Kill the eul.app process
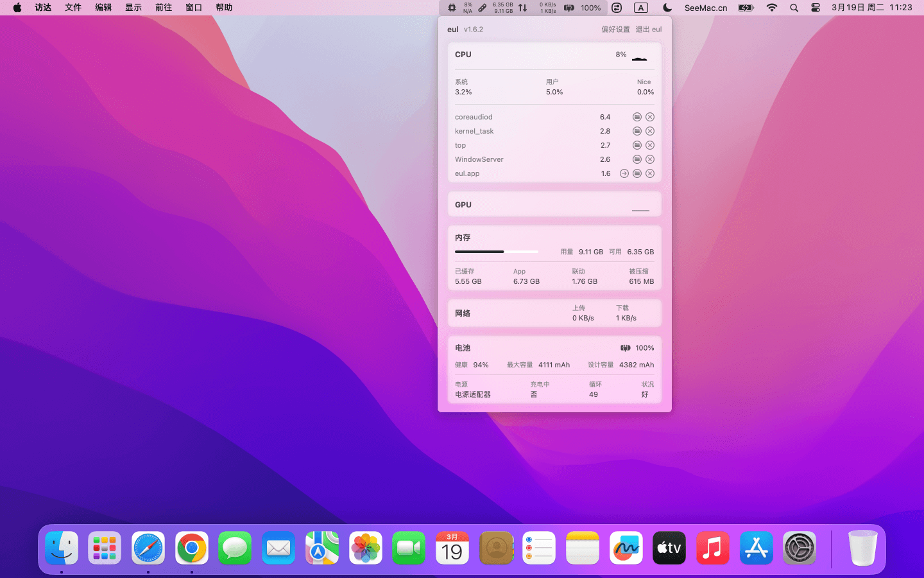Screen dimensions: 924x578 pyautogui.click(x=650, y=173)
